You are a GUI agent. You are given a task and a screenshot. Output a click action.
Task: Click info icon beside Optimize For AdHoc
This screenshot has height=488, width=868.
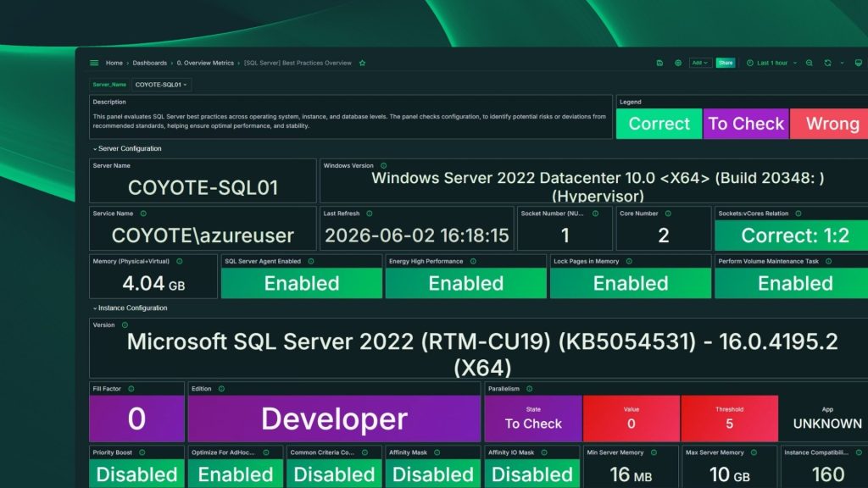(266, 452)
